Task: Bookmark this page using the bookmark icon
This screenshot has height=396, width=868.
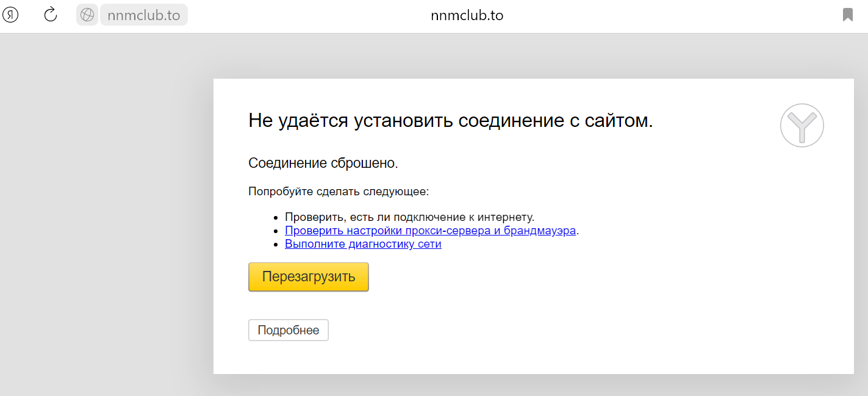Action: (848, 15)
